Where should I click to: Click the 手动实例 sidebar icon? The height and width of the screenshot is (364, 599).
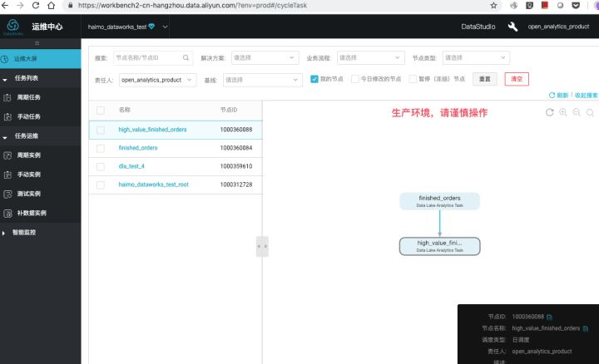(x=7, y=175)
